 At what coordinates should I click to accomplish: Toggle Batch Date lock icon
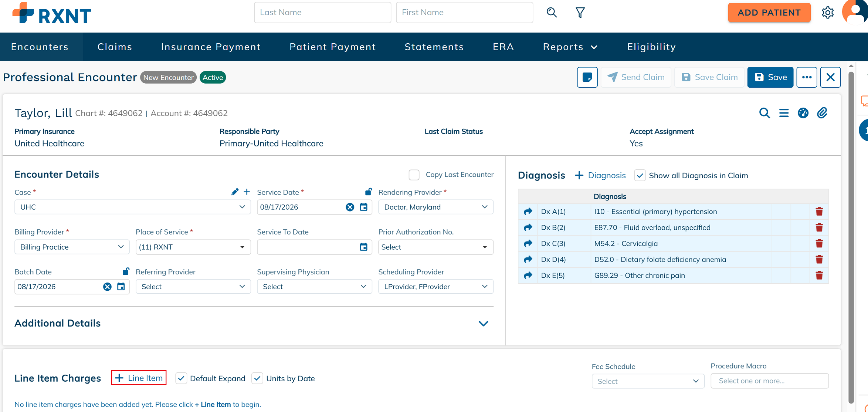[126, 271]
